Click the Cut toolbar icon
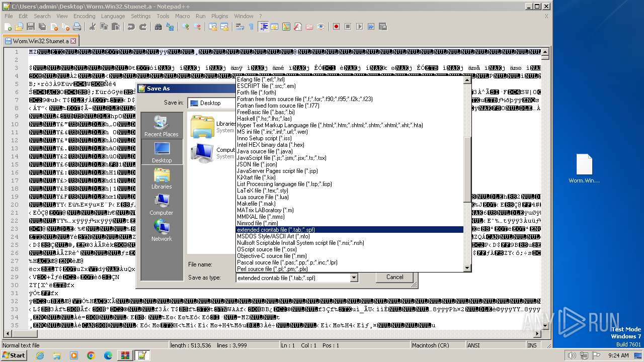Image resolution: width=644 pixels, height=362 pixels. tap(93, 27)
